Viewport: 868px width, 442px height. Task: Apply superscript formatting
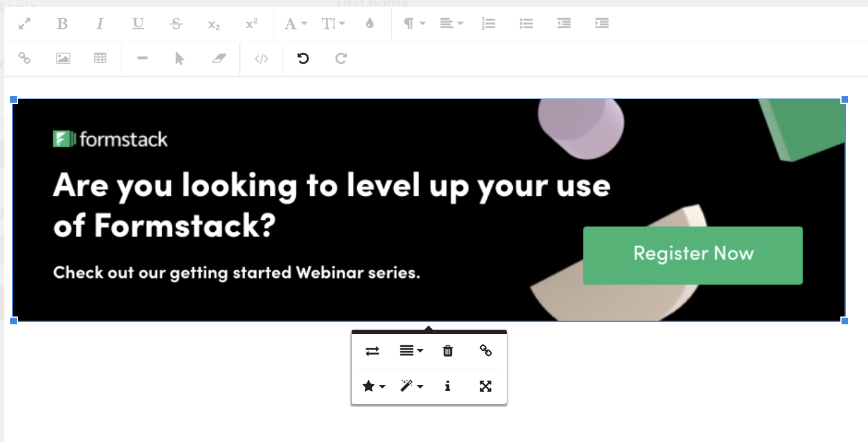coord(252,23)
